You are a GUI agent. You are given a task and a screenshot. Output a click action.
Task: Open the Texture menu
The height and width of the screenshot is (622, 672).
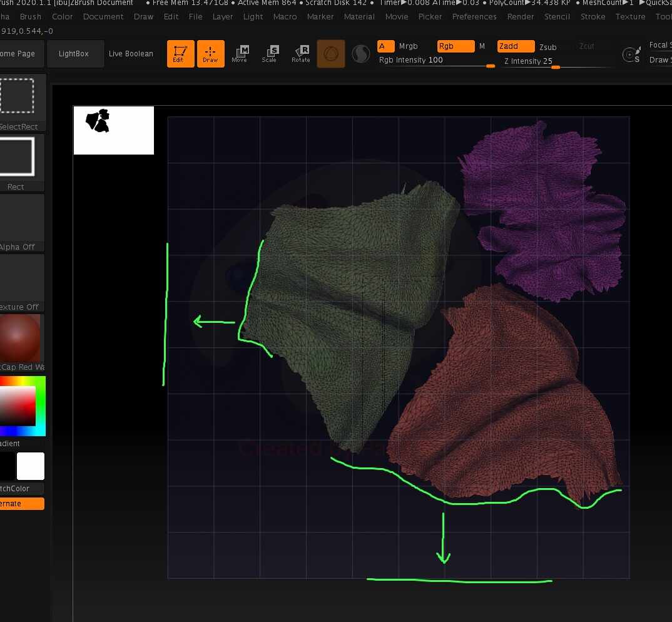(630, 17)
